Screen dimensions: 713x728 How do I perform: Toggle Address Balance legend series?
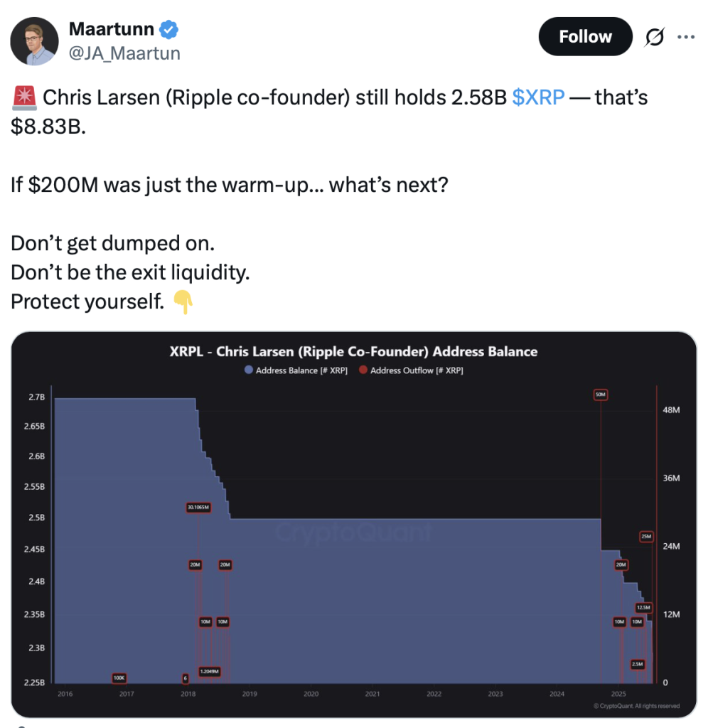pyautogui.click(x=296, y=370)
